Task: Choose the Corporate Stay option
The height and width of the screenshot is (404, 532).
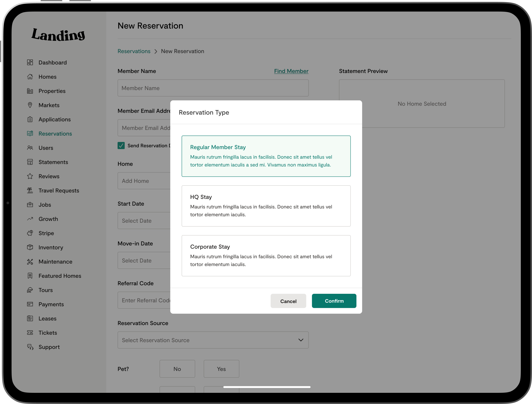Action: click(x=266, y=256)
